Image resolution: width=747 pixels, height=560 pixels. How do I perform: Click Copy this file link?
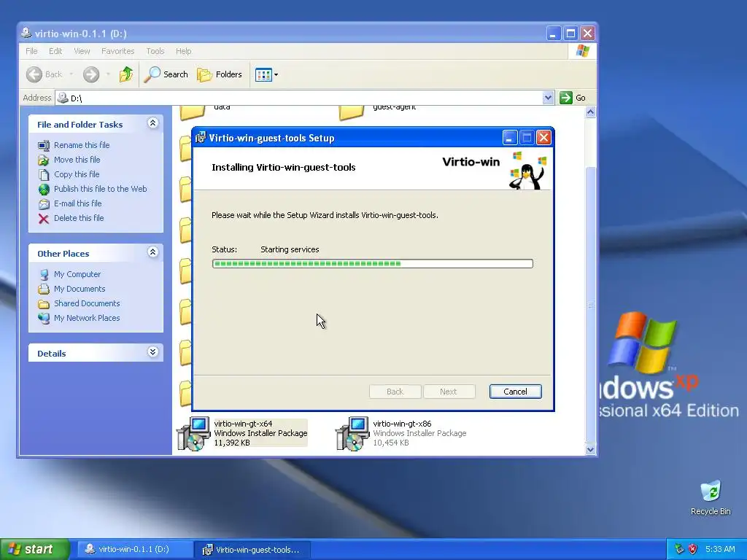click(x=76, y=174)
